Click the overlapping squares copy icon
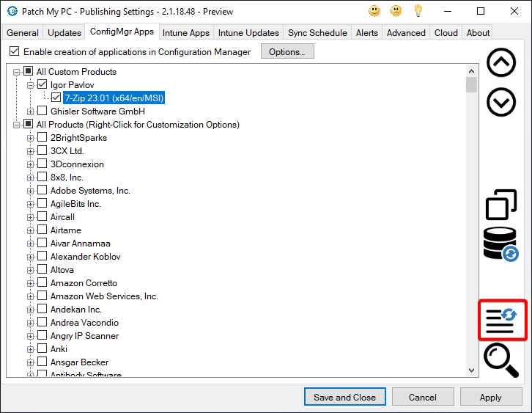Image resolution: width=532 pixels, height=413 pixels. (501, 205)
